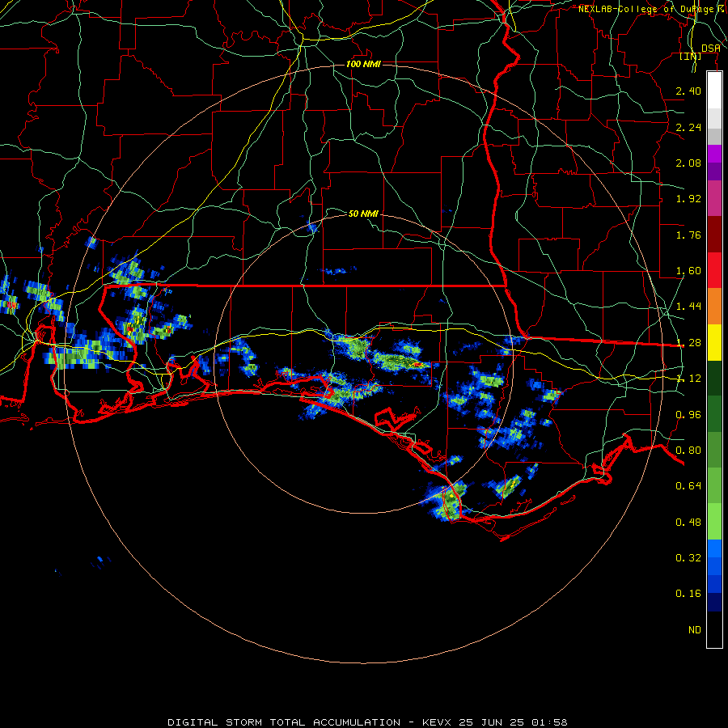The height and width of the screenshot is (728, 728).
Task: Click the "[IN]" units label
Action: (691, 56)
